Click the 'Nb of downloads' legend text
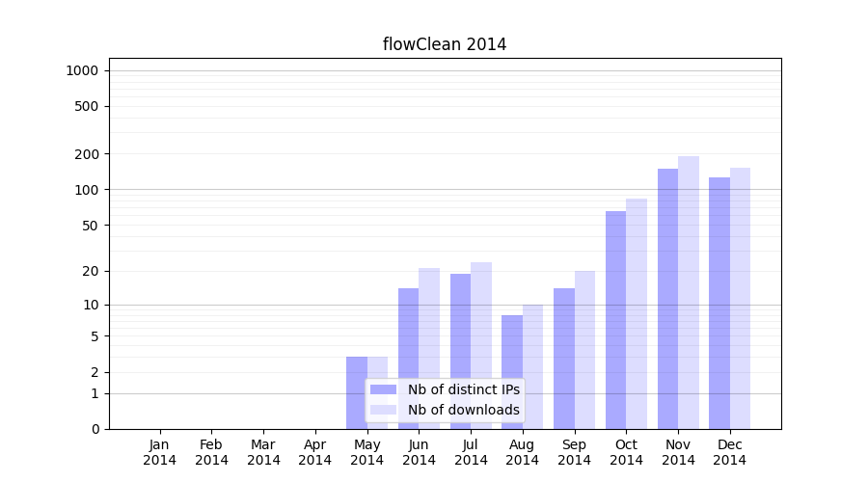The width and height of the screenshot is (868, 482). [463, 410]
